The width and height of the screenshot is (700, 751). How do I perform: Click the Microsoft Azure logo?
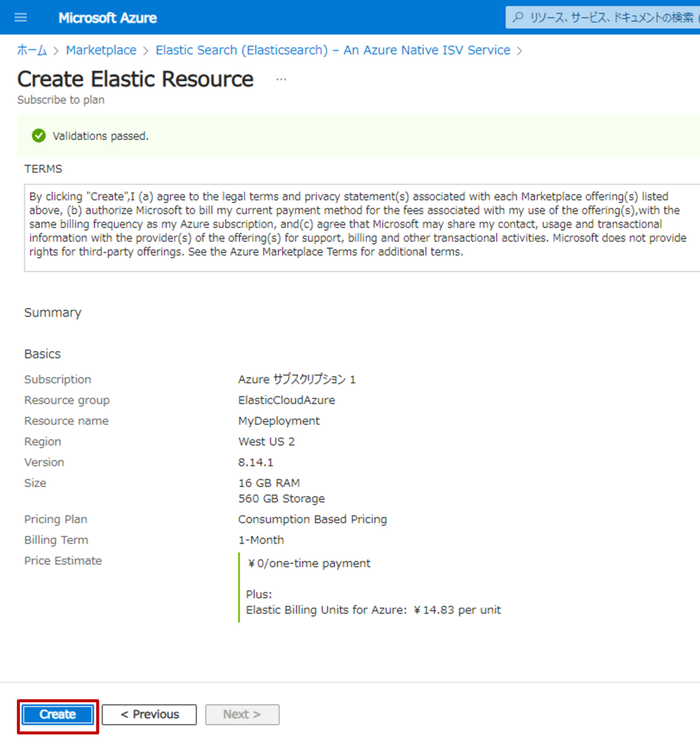pyautogui.click(x=107, y=17)
